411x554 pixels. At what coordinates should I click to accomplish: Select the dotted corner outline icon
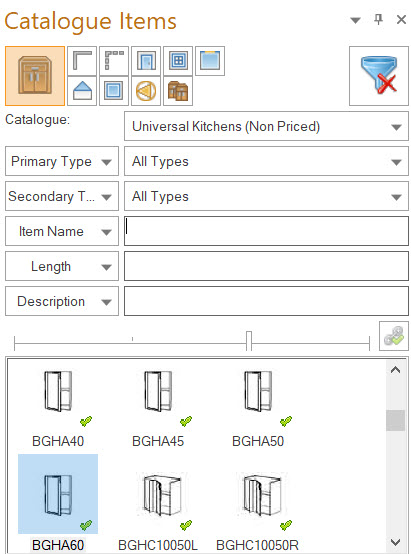(x=114, y=61)
